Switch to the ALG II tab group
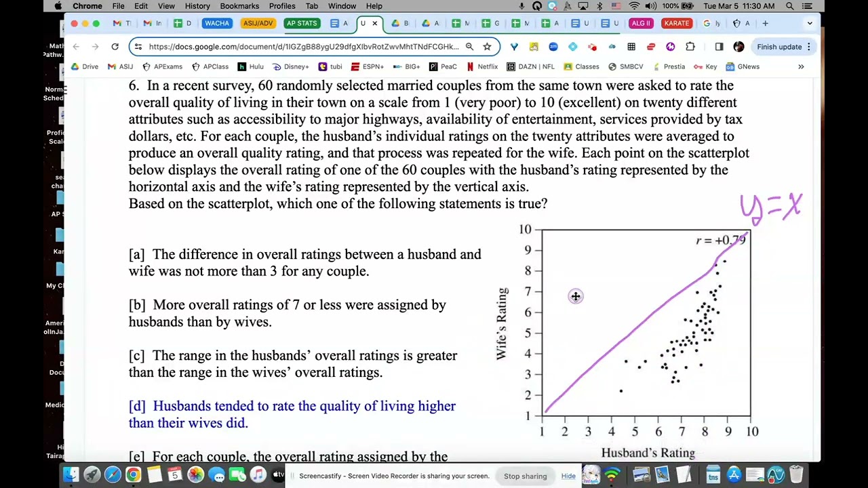868x488 pixels. (640, 23)
